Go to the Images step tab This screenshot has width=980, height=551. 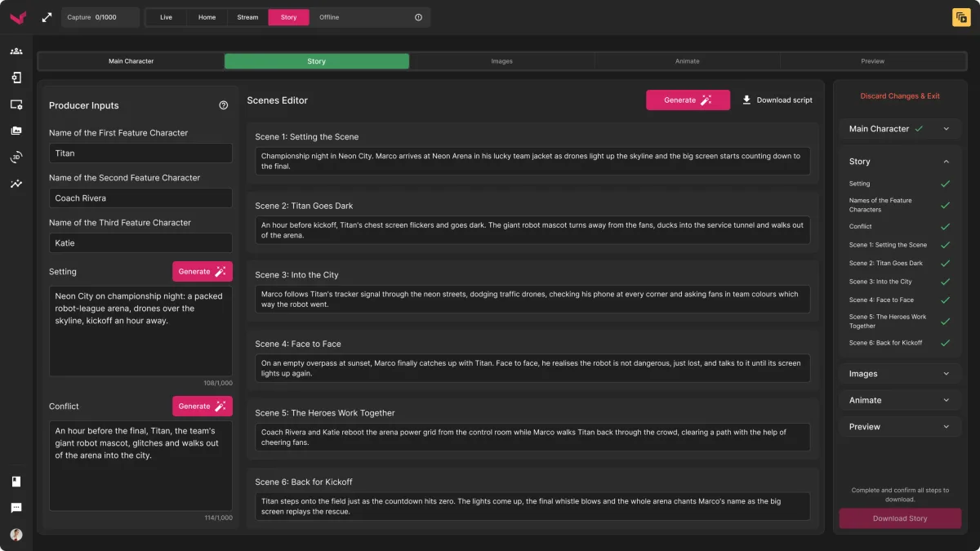click(502, 61)
